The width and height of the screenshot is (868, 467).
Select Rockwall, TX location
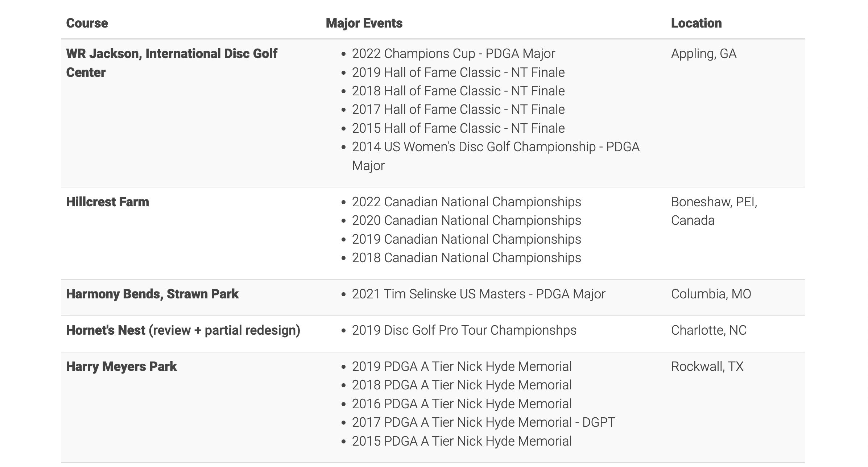pyautogui.click(x=707, y=367)
